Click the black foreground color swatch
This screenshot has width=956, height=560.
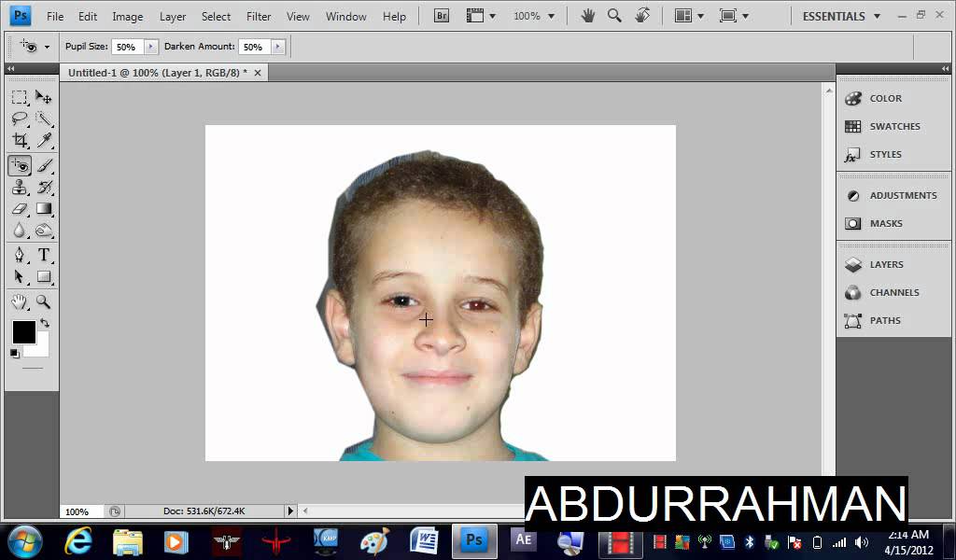[x=23, y=332]
